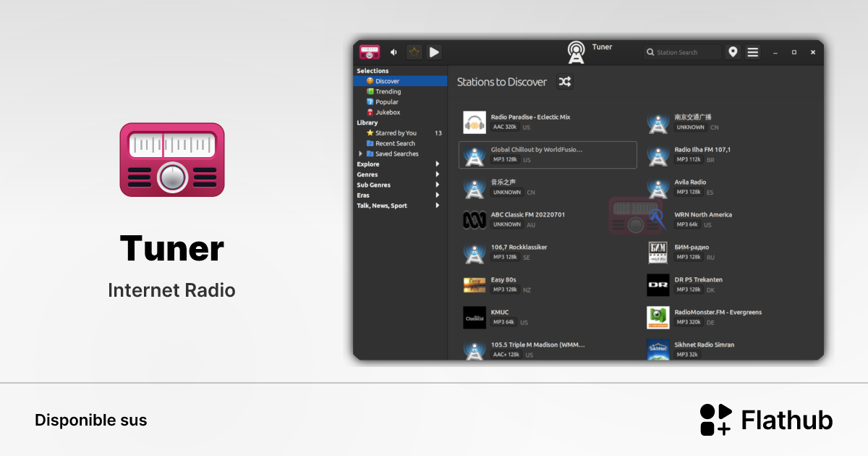The width and height of the screenshot is (868, 456).
Task: Open the hamburger menu in the titlebar
Action: (752, 51)
